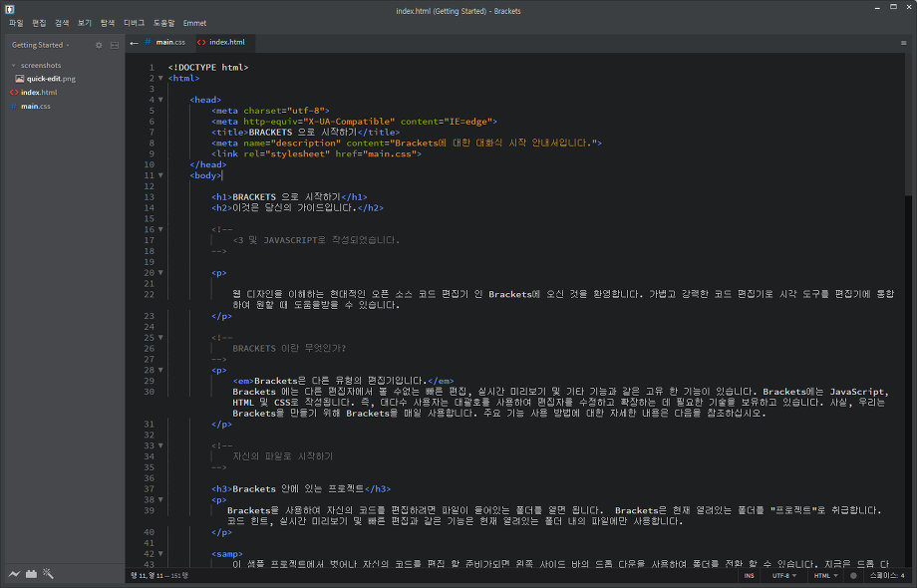
Task: Fold the paragraph at line 20
Action: point(160,273)
